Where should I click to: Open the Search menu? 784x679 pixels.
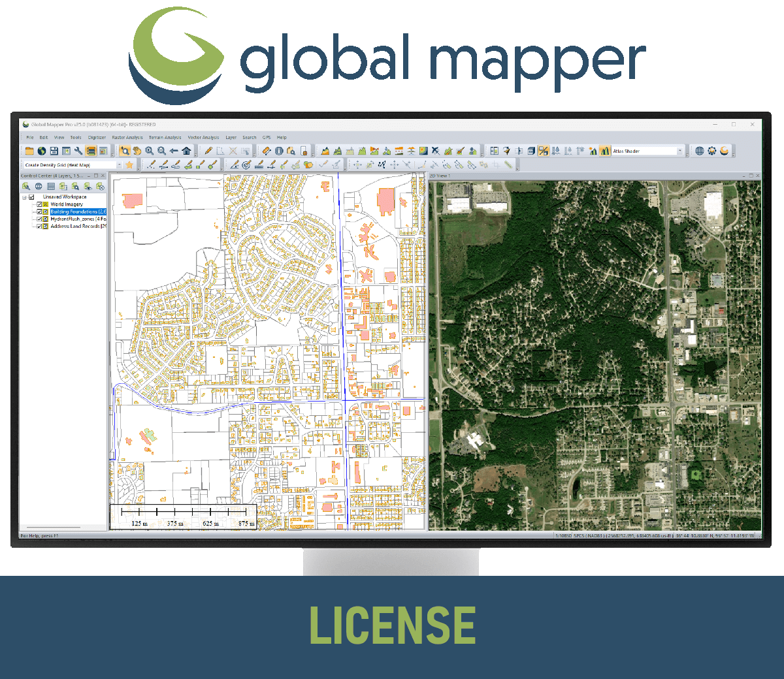[250, 138]
